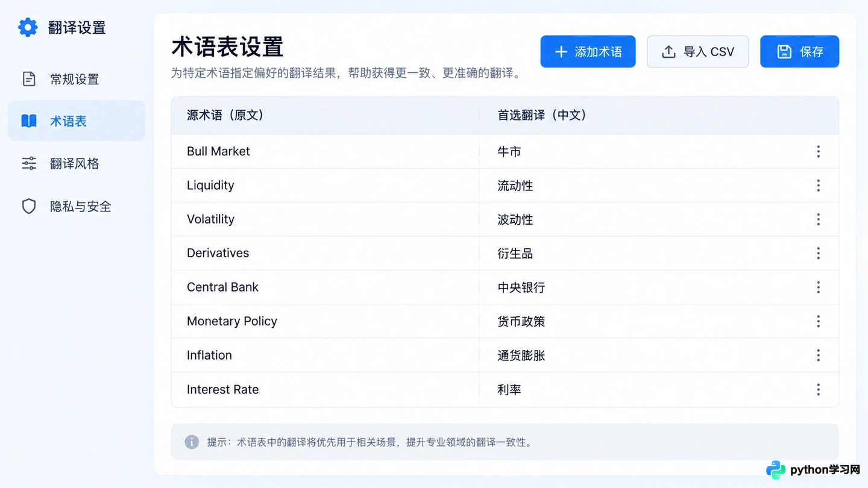868x488 pixels.
Task: Click the 添加术语 button
Action: point(588,52)
